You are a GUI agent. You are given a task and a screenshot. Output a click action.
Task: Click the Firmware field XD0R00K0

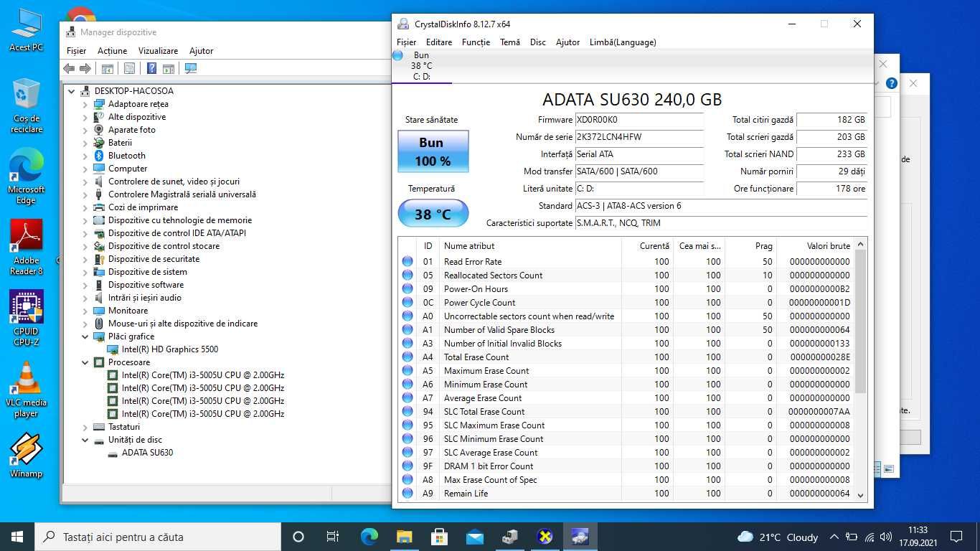pyautogui.click(x=639, y=120)
